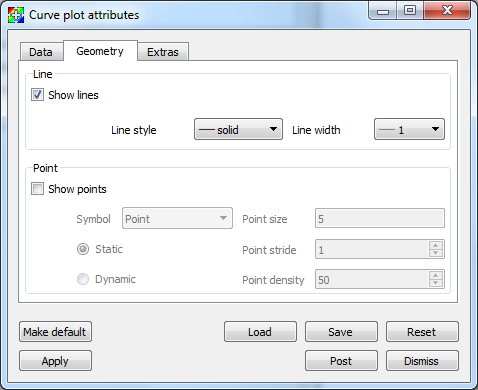Switch to the Data tab
Viewport: 478px width, 390px height.
click(x=41, y=52)
